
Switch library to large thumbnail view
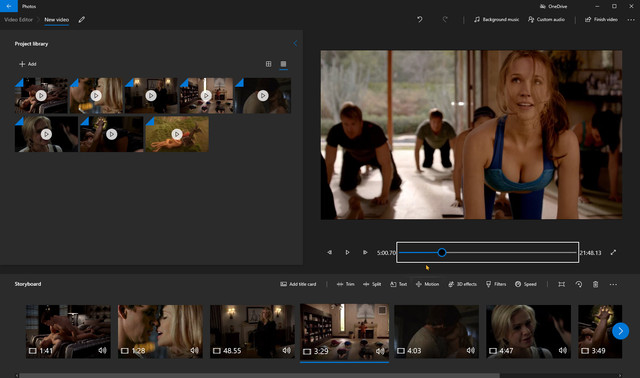click(283, 64)
